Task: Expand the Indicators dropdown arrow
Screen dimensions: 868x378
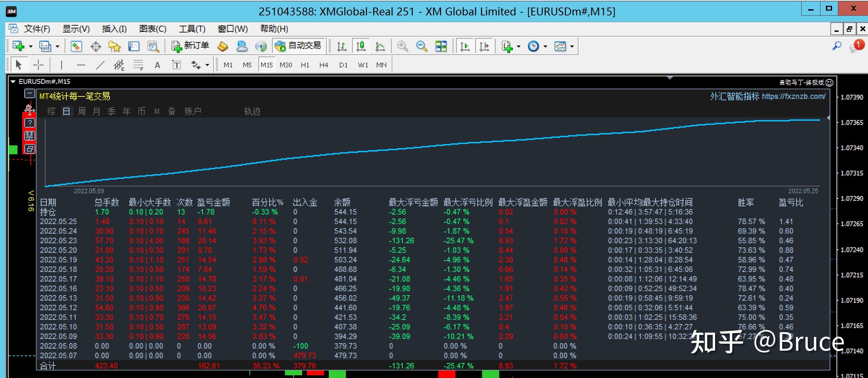Action: click(x=519, y=46)
